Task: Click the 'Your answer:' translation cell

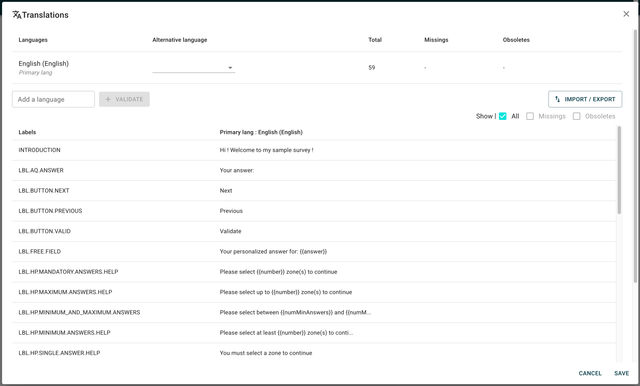Action: (237, 171)
